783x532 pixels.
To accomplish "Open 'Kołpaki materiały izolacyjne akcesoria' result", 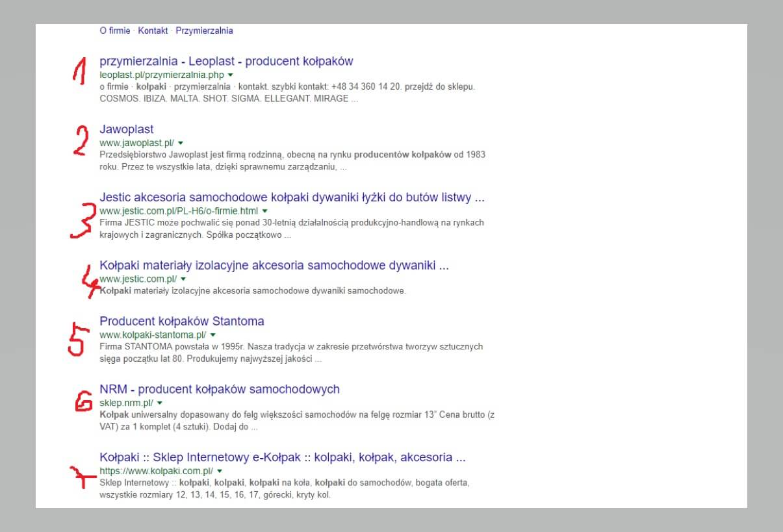I will 274,265.
